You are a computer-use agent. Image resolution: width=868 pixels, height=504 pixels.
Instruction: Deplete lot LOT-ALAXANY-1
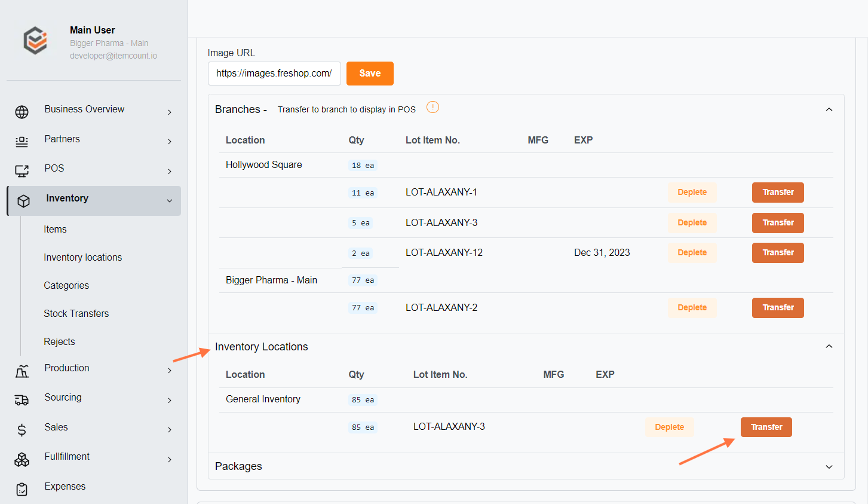(692, 193)
